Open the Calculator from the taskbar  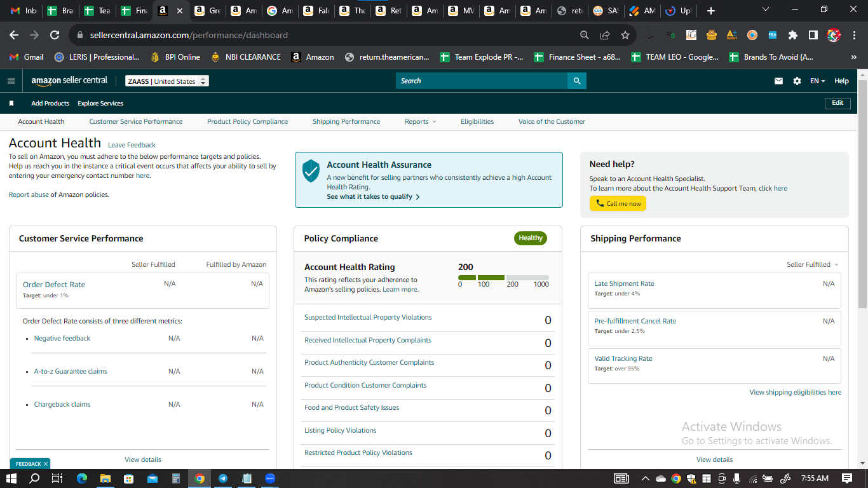coord(176,478)
